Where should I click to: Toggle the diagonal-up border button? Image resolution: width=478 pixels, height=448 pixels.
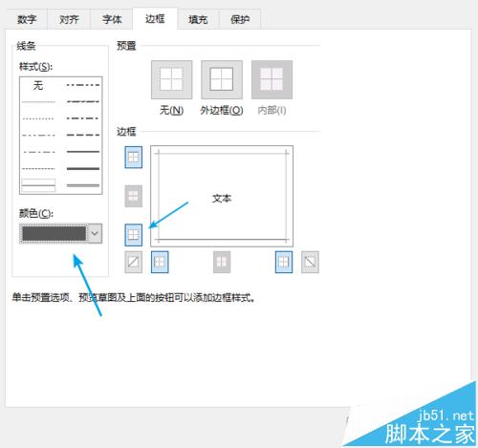coord(133,262)
